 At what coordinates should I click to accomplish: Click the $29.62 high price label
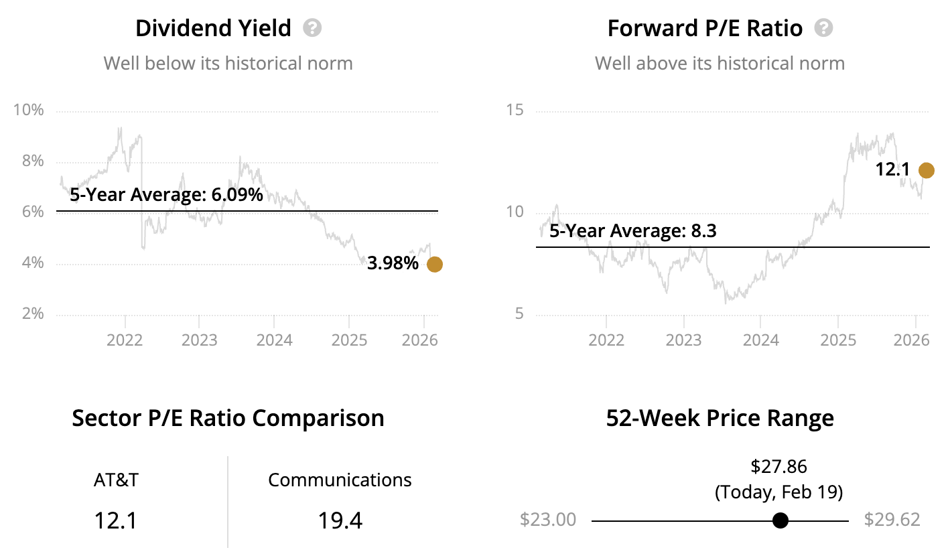[x=892, y=520]
